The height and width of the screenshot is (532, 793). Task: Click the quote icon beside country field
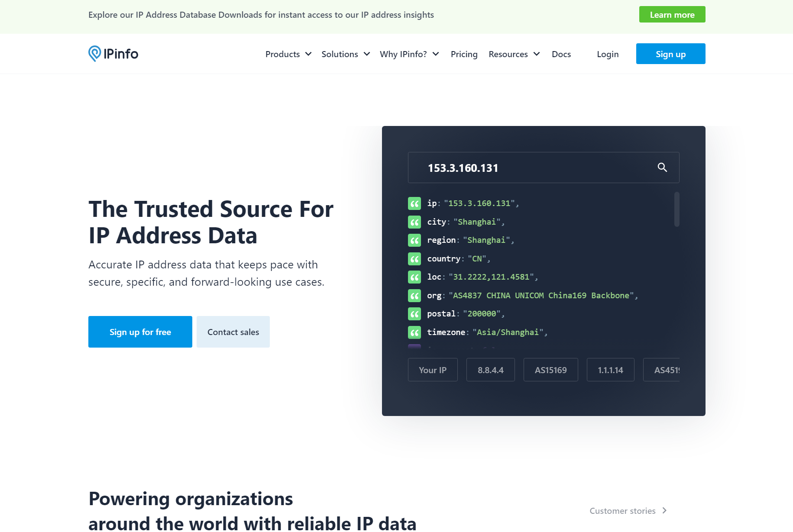[414, 259]
